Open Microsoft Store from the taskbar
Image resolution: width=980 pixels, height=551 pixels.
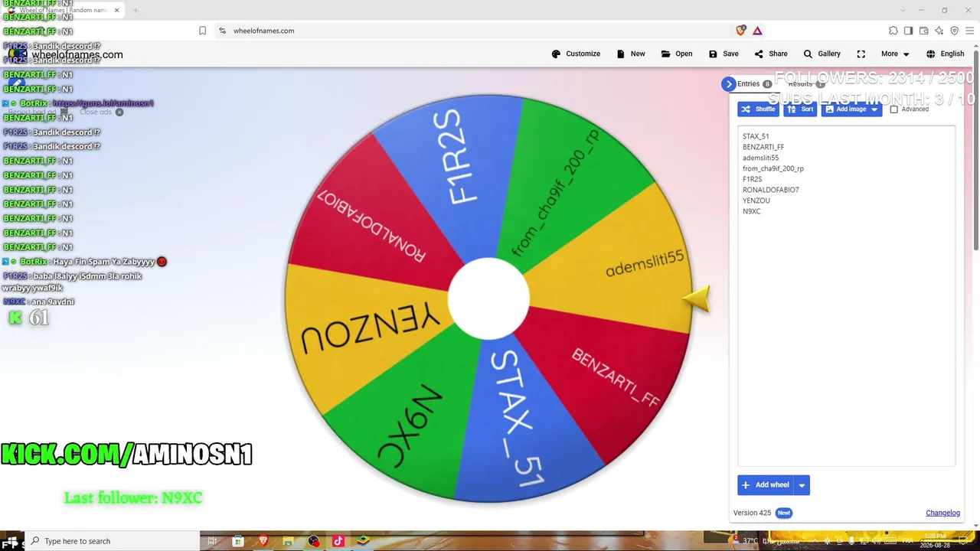click(238, 541)
